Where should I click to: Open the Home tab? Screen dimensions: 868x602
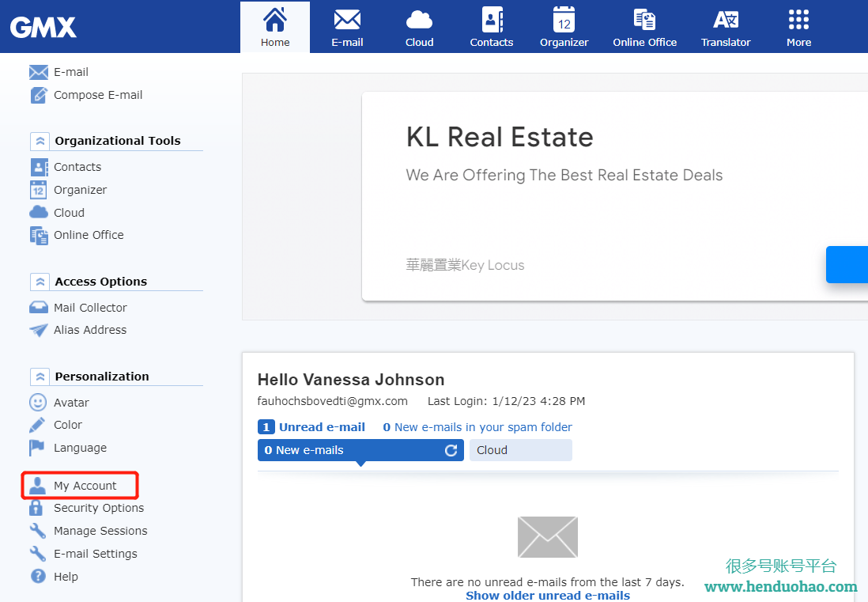point(275,27)
